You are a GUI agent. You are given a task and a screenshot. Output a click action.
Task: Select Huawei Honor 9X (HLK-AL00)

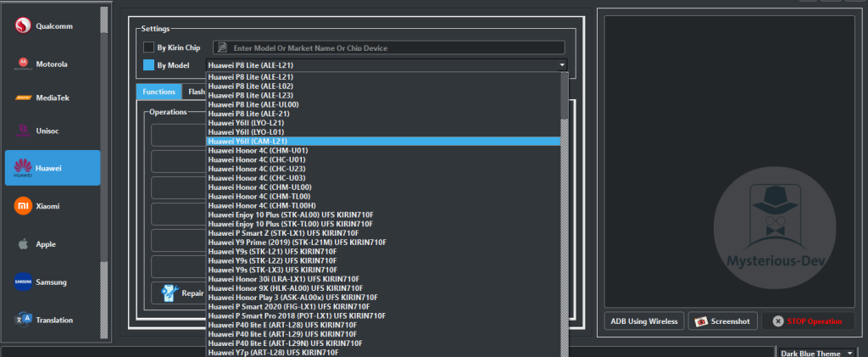(x=382, y=287)
